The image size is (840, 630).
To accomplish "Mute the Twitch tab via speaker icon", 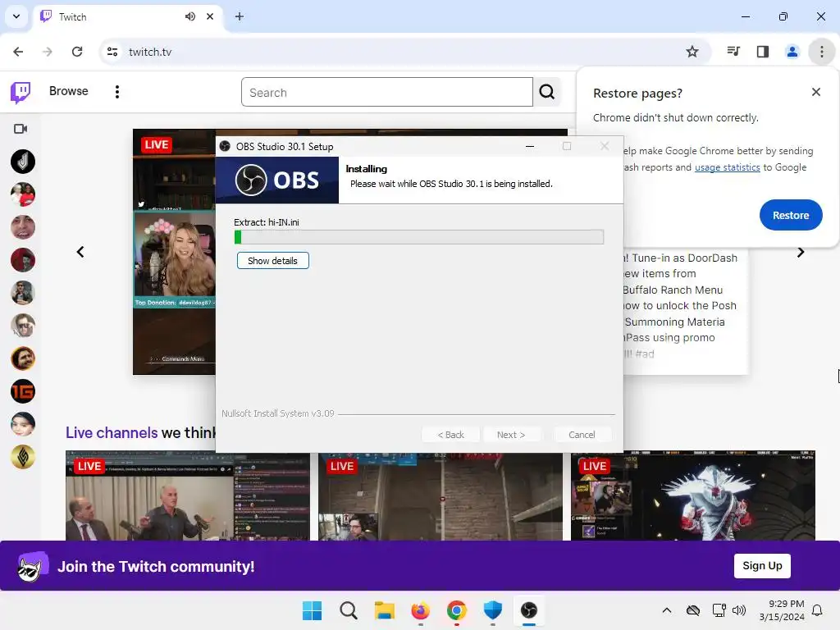I will point(190,16).
